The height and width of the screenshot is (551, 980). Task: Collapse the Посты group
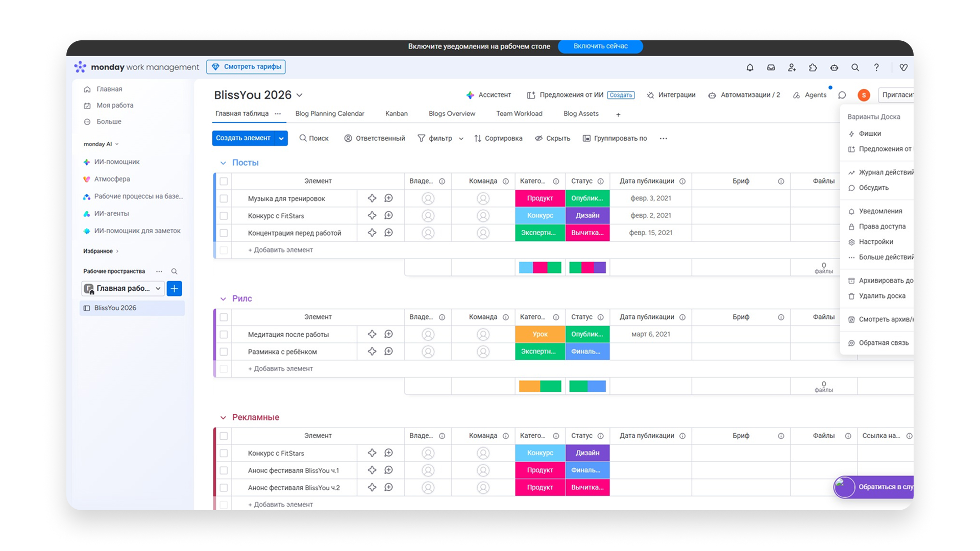point(223,163)
